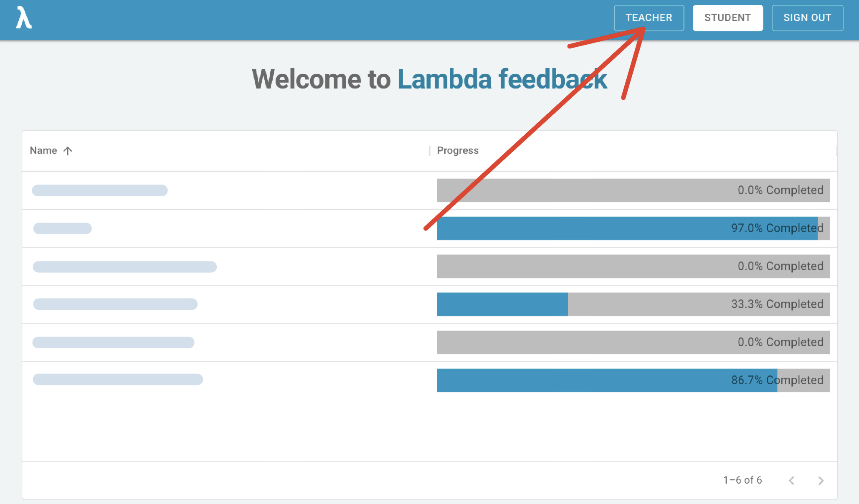
Task: Open the fifth row module name
Action: [113, 342]
